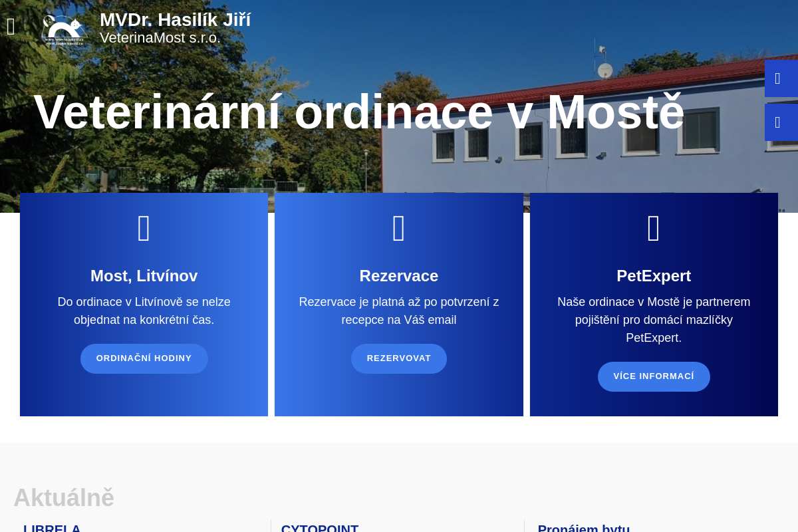Click the upper blue side button icon
798x532 pixels.
(778, 78)
